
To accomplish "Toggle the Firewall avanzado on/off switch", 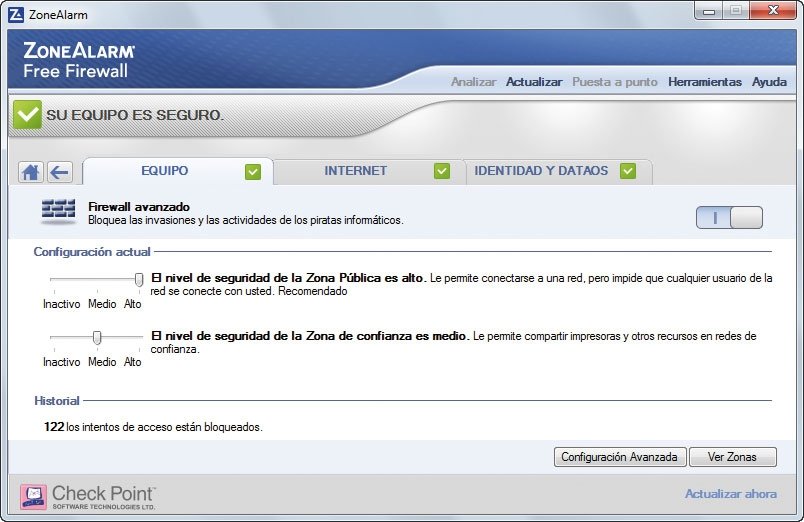I will [729, 217].
